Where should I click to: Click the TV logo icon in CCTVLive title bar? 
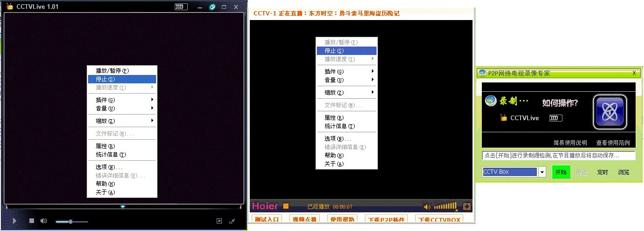click(x=10, y=7)
